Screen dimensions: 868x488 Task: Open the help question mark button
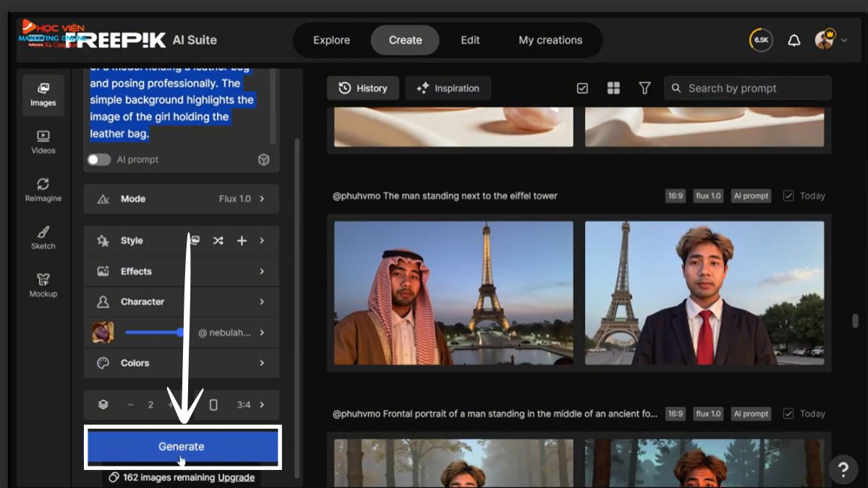pos(843,469)
